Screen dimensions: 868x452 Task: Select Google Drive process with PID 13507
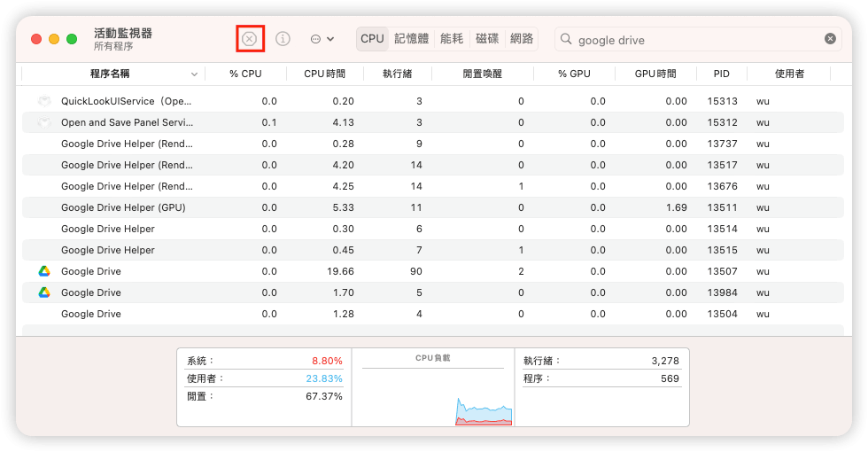click(x=433, y=271)
